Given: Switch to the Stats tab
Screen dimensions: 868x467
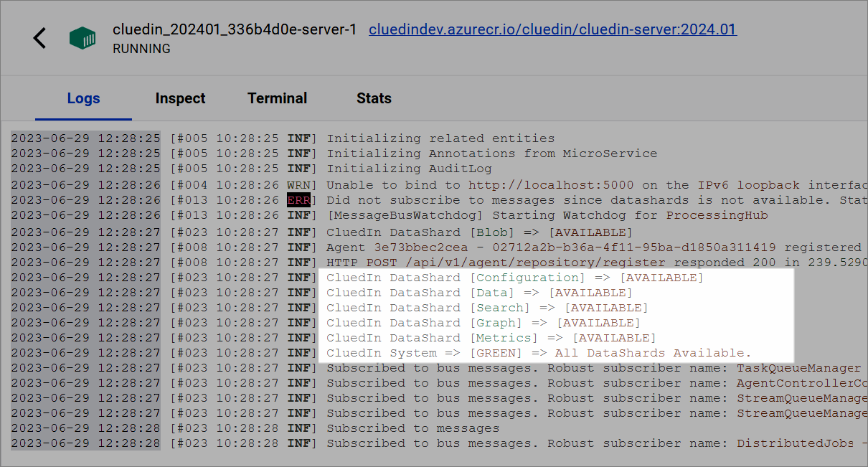Looking at the screenshot, I should click(374, 98).
